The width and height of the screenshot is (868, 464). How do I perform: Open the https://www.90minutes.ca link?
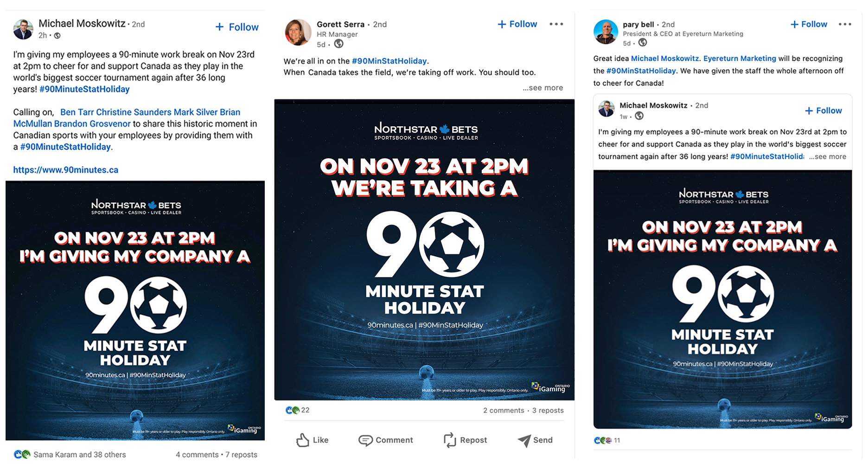66,170
